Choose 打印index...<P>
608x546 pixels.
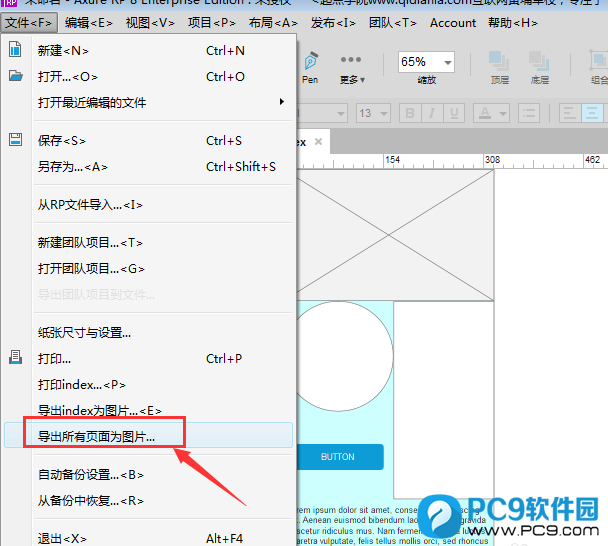148,384
